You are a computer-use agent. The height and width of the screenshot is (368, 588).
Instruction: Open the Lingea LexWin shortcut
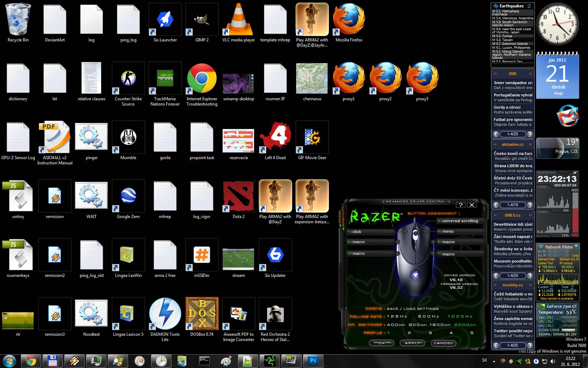128,258
